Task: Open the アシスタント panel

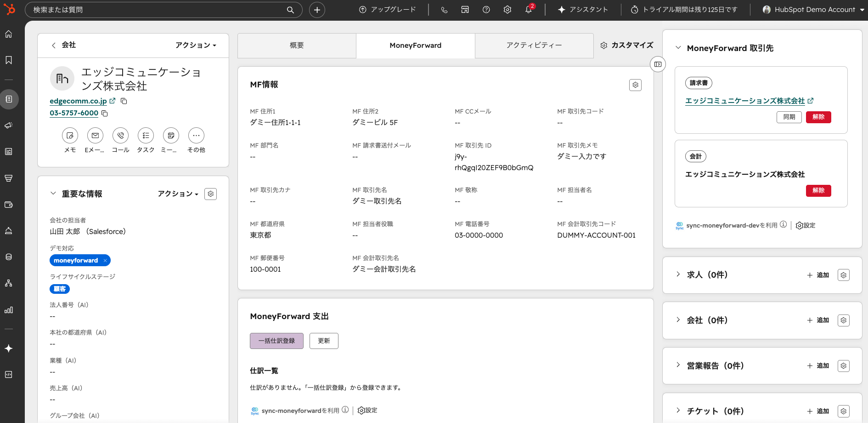Action: tap(583, 10)
